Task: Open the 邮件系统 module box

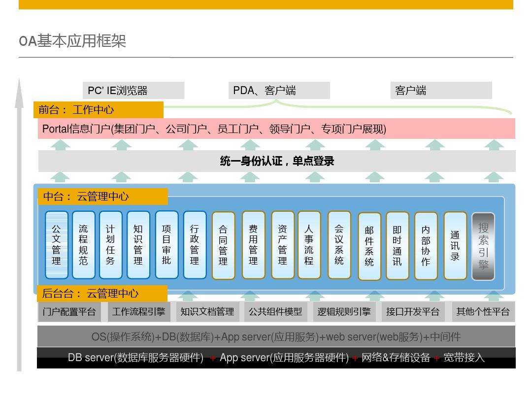Action: [x=369, y=246]
